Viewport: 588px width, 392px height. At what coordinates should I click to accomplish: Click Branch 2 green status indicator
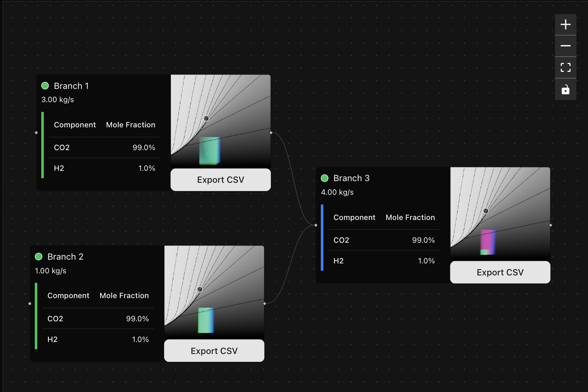tap(39, 257)
